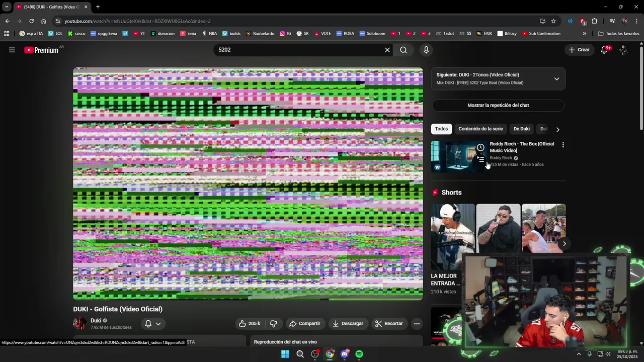Open Windows taskbar search

(300, 354)
